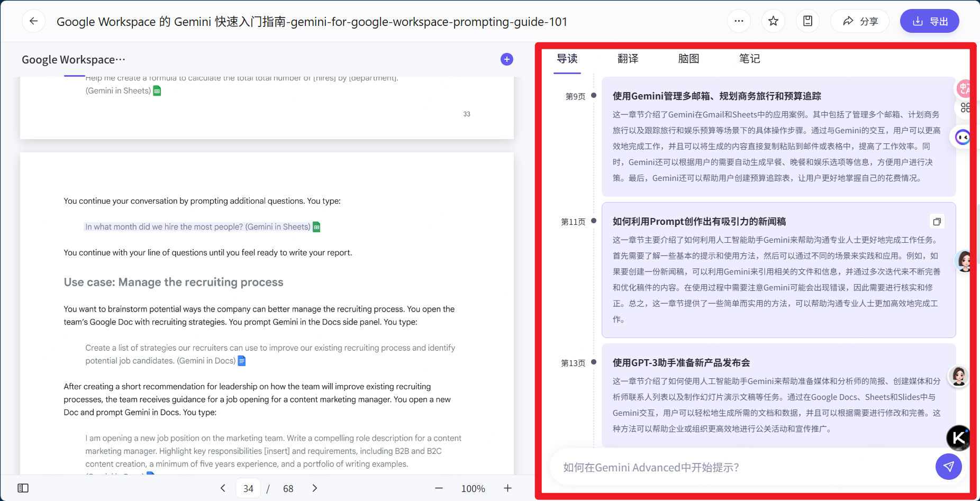Zoom out with the minus button

click(x=439, y=488)
